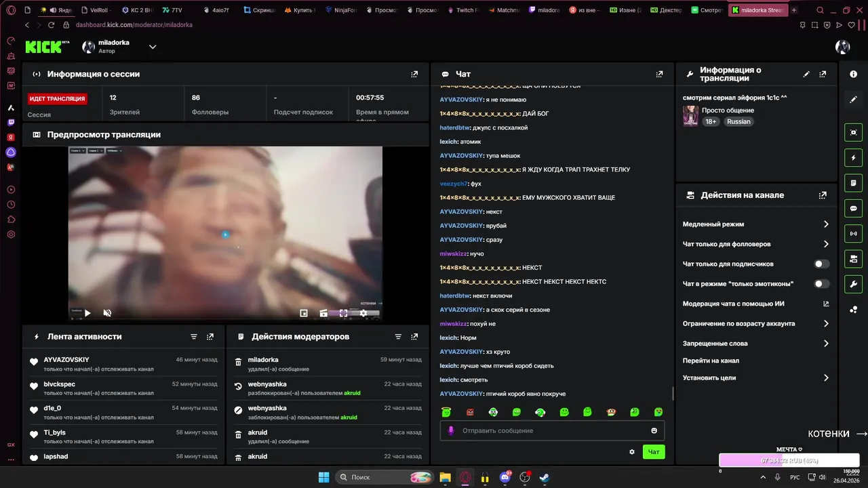Click the browser address bar URL

(134, 25)
